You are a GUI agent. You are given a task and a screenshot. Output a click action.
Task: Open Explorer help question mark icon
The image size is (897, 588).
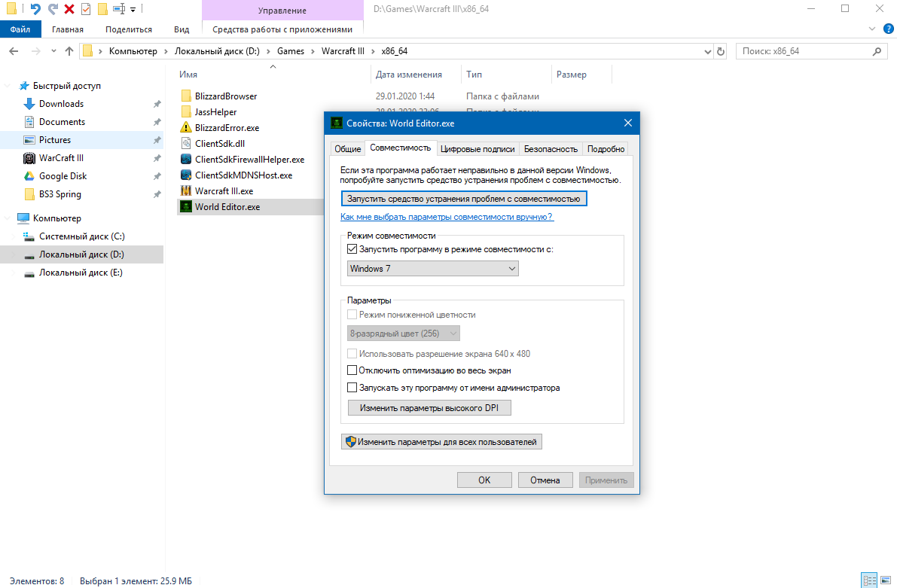click(889, 29)
